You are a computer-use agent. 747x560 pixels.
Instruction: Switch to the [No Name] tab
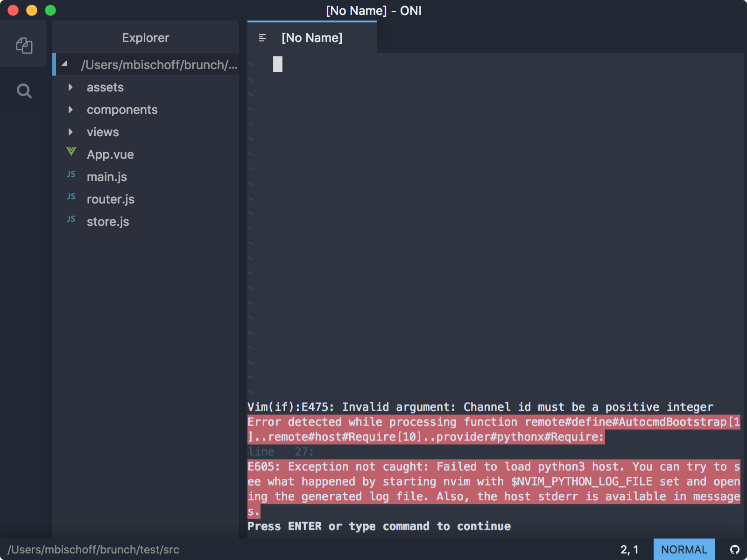[x=312, y=38]
